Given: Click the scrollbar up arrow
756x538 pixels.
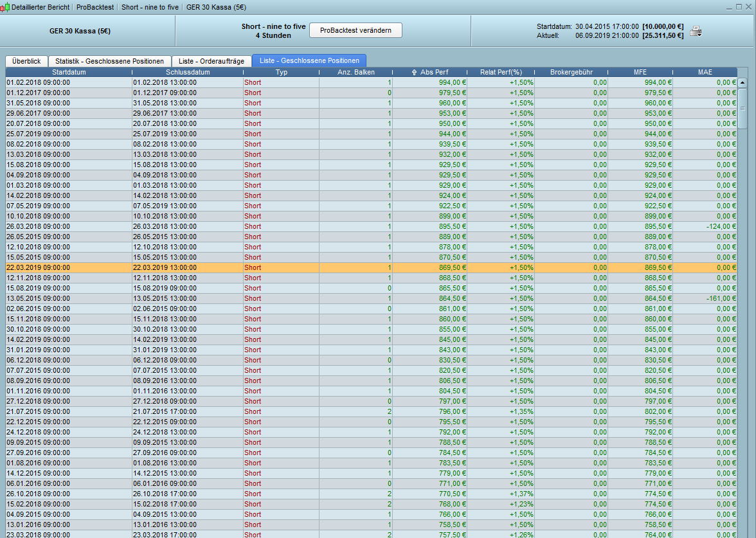Looking at the screenshot, I should point(742,82).
